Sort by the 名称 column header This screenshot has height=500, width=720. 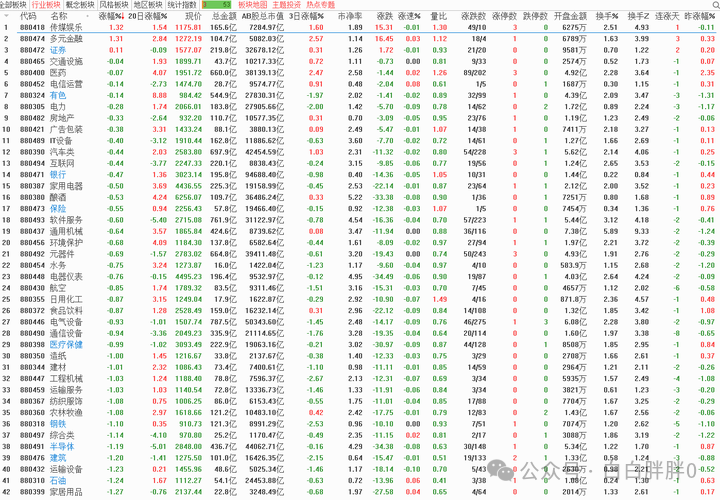point(59,16)
